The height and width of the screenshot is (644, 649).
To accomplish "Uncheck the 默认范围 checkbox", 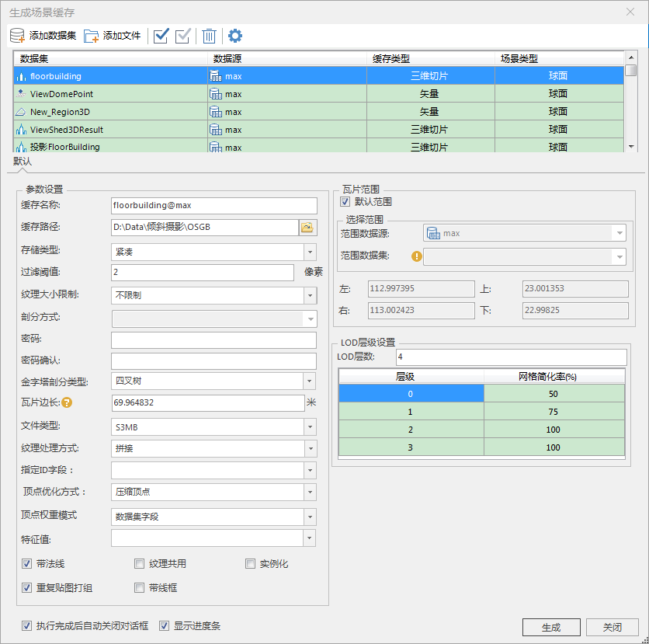I will 346,202.
